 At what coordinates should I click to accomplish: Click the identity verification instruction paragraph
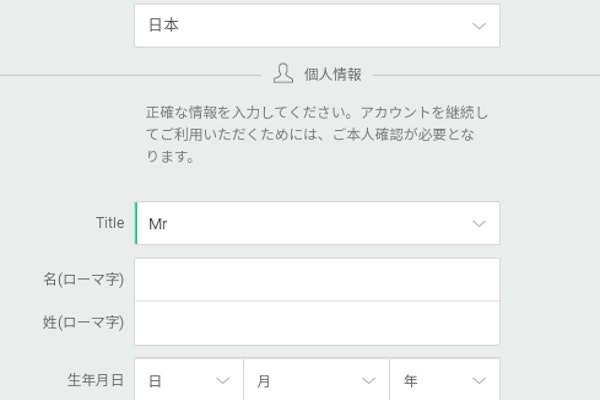click(316, 132)
